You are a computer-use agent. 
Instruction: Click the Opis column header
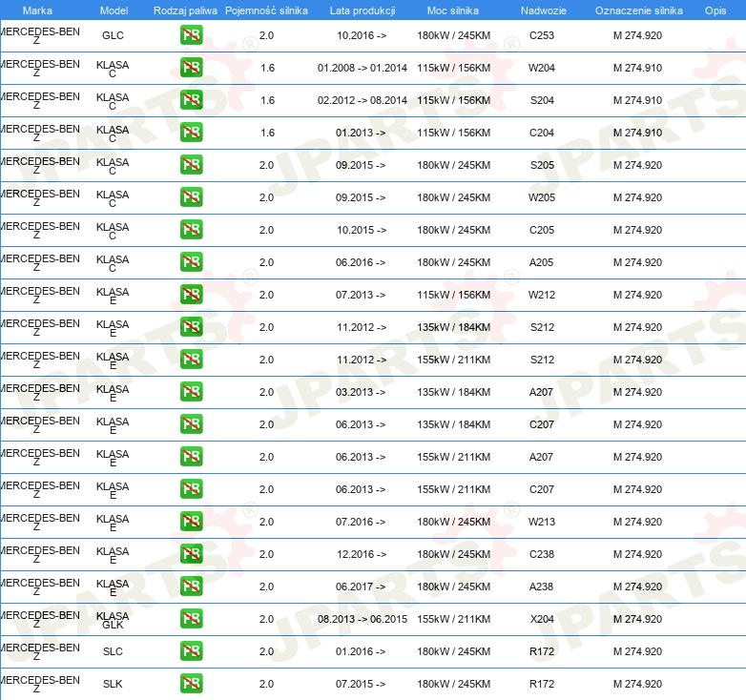(715, 10)
